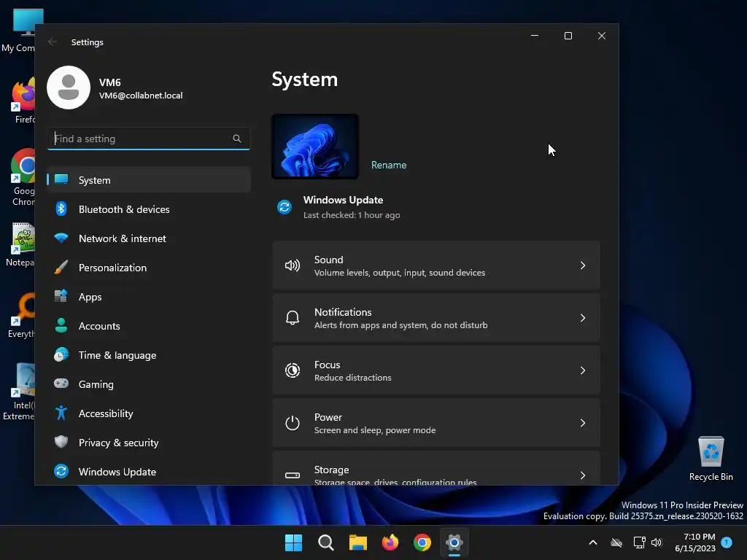Select System in the sidebar
The image size is (747, 560).
pyautogui.click(x=149, y=180)
